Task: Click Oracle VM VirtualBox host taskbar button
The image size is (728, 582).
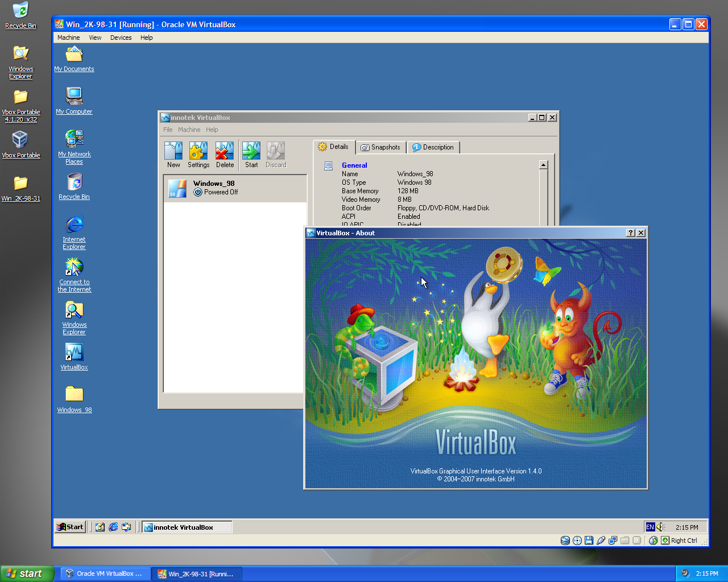Action: click(x=105, y=573)
